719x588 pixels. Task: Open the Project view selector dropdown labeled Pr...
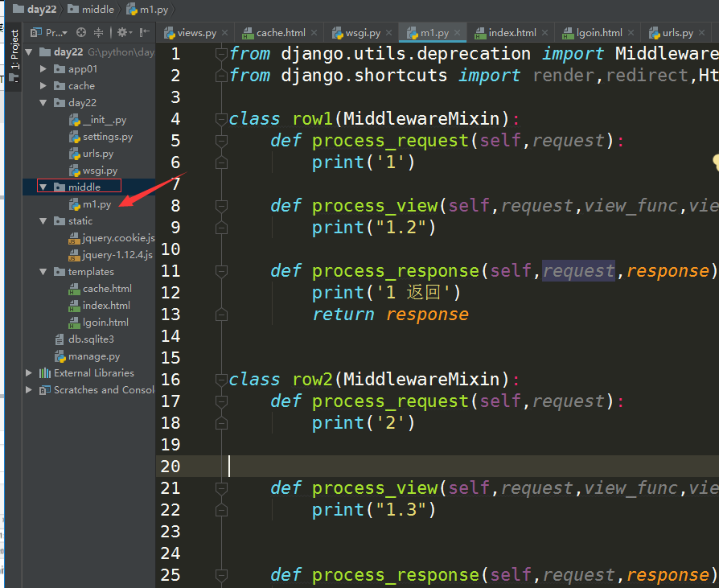coord(49,32)
